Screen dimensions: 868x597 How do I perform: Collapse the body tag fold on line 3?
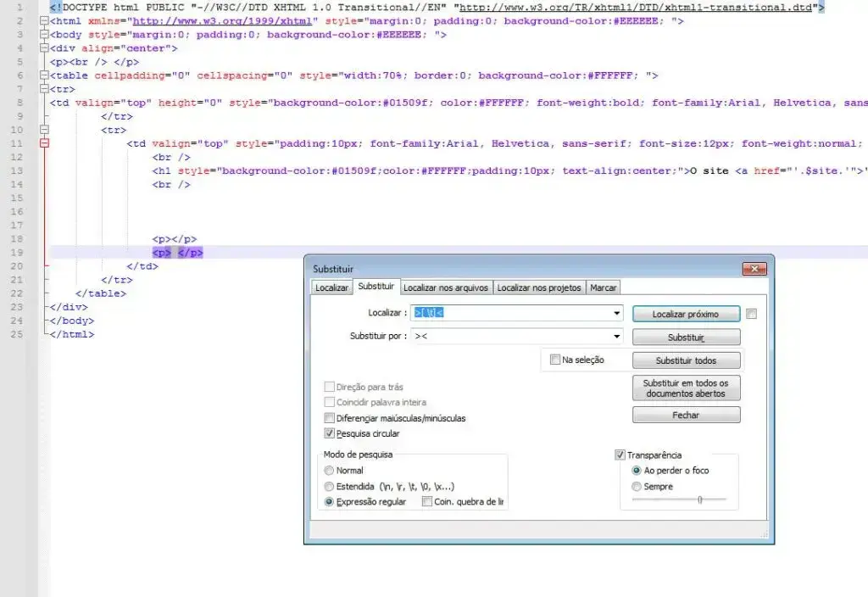44,35
